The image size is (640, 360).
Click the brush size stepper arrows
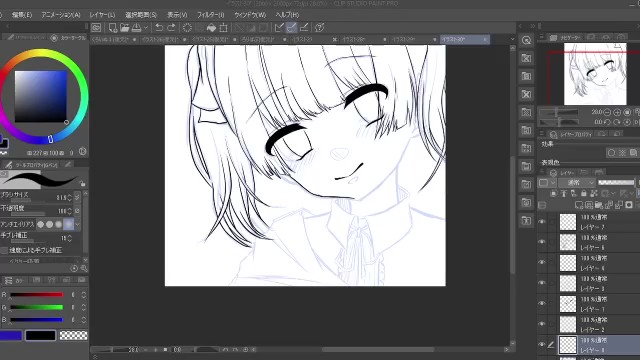69,197
